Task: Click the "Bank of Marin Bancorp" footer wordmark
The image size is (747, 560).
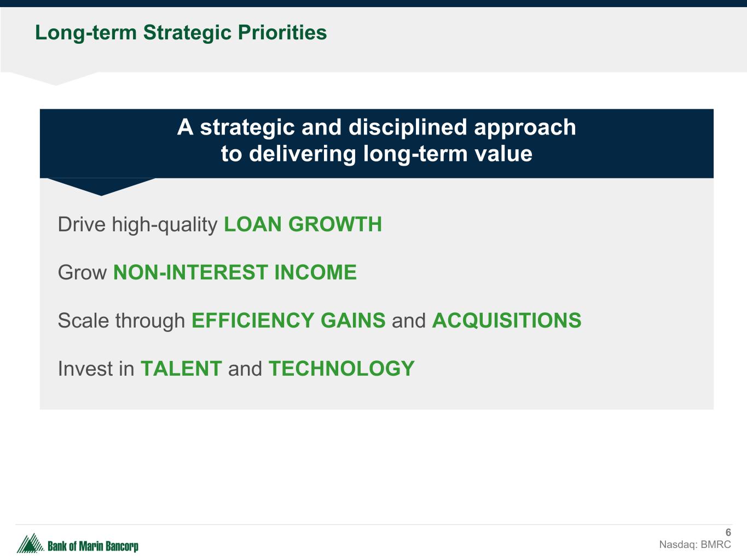Action: (93, 546)
